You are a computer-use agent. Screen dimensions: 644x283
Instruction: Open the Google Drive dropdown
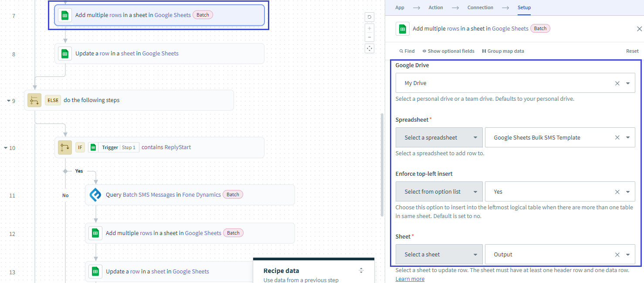pyautogui.click(x=628, y=83)
